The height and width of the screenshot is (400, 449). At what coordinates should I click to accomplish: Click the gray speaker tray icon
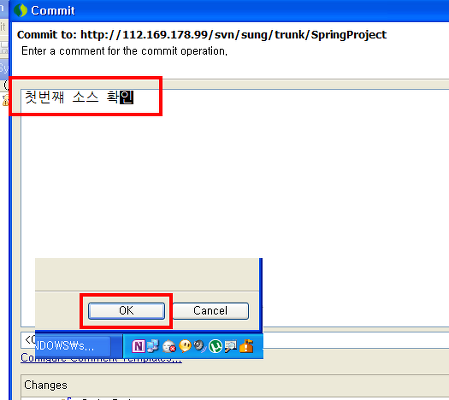(200, 346)
